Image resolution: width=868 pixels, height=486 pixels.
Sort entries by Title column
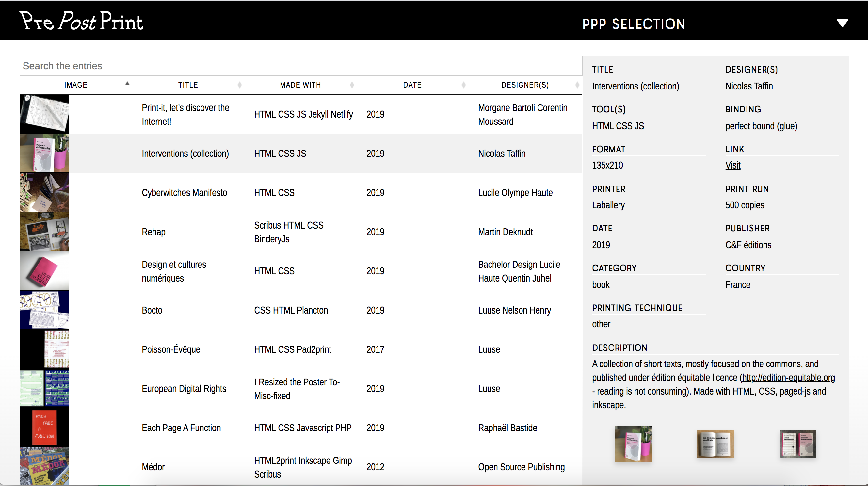coord(188,85)
